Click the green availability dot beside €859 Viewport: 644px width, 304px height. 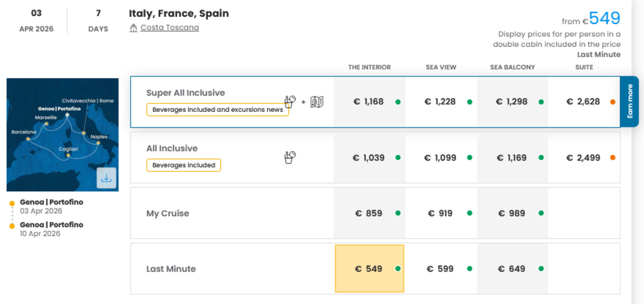coord(398,213)
